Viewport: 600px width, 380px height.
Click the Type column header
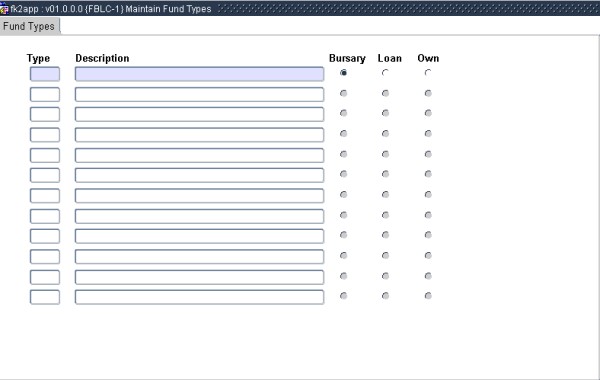(38, 59)
